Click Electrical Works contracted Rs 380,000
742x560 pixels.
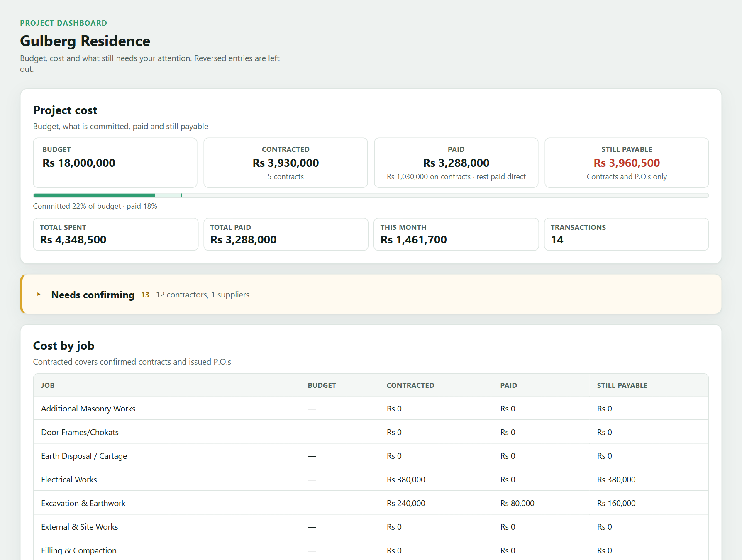pos(406,480)
